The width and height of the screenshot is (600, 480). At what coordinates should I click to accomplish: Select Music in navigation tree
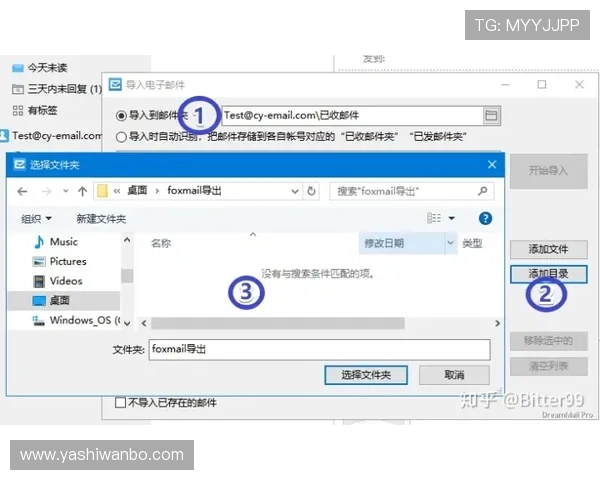[64, 242]
